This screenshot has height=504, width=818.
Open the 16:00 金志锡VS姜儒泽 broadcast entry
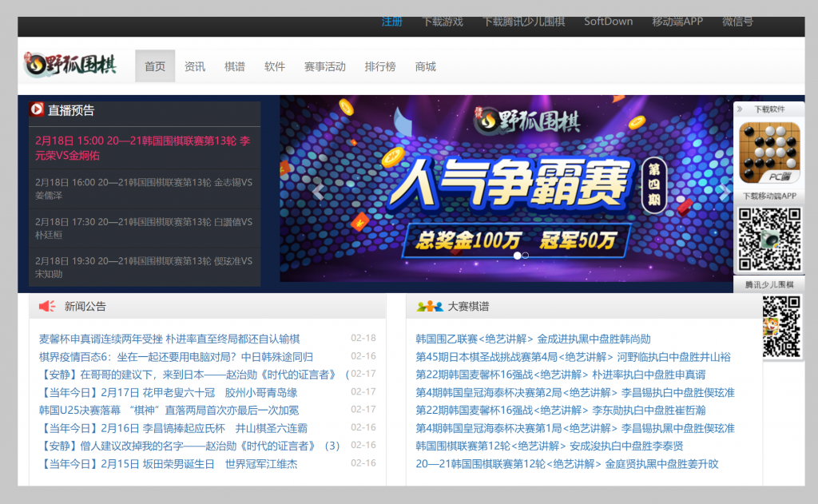tap(145, 189)
